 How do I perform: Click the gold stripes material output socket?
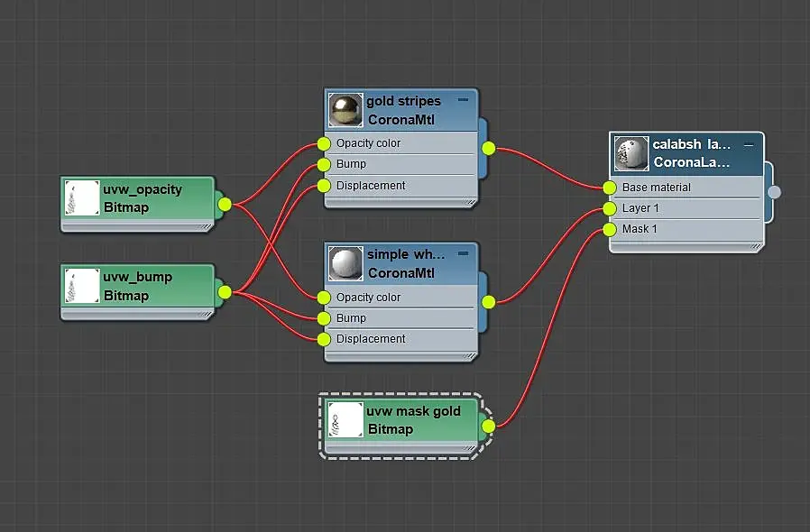point(488,149)
